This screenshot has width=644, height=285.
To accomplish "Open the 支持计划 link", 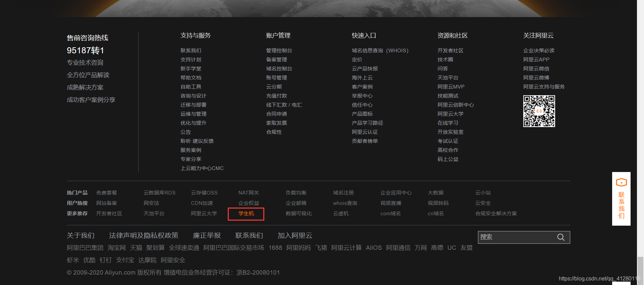I will pyautogui.click(x=191, y=60).
